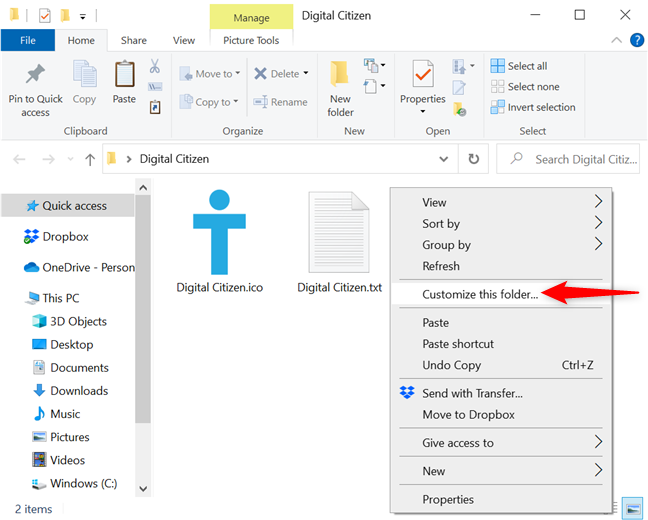This screenshot has width=648, height=520.
Task: Choose Paste shortcut in context menu
Action: pos(500,344)
